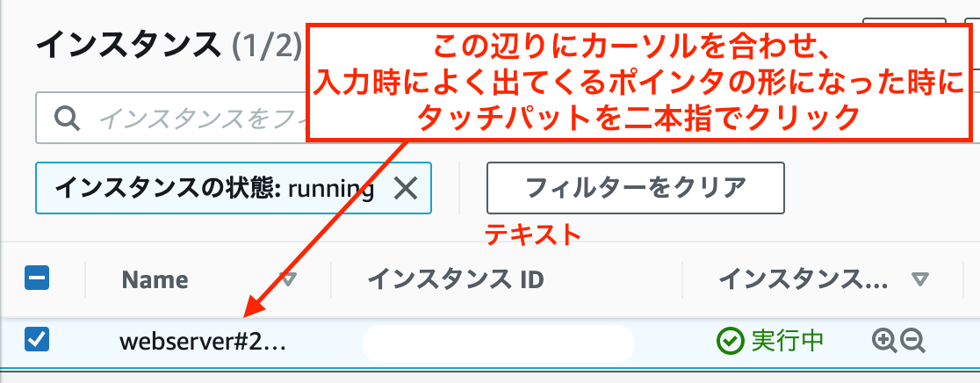Click the zoom-out icon beside 実行中
This screenshot has width=980, height=383.
coord(912,341)
